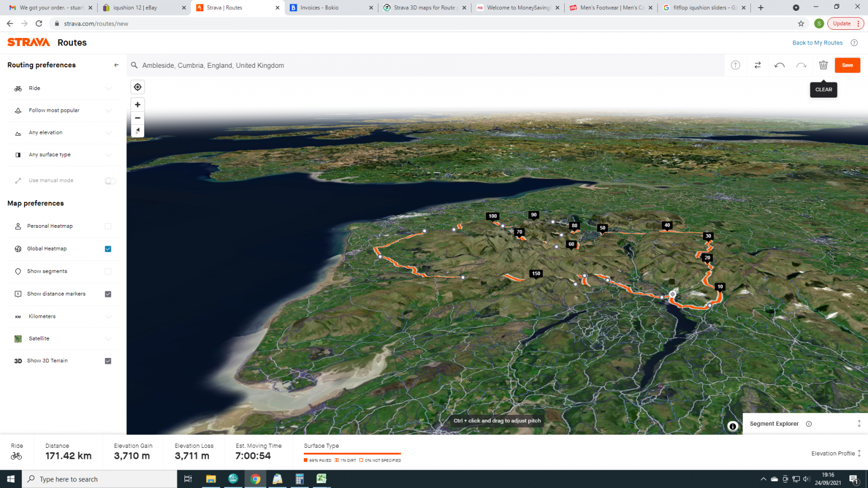The height and width of the screenshot is (488, 868).
Task: Open a new browser tab
Action: click(x=761, y=8)
